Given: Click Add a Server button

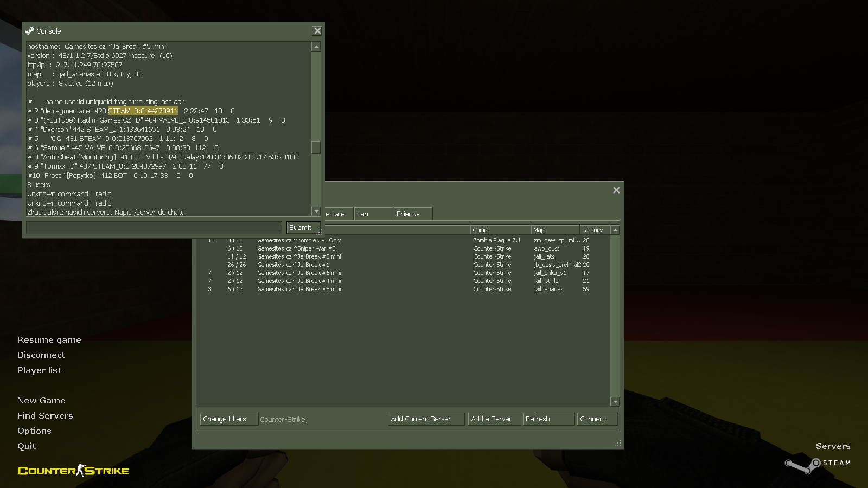Looking at the screenshot, I should 494,419.
